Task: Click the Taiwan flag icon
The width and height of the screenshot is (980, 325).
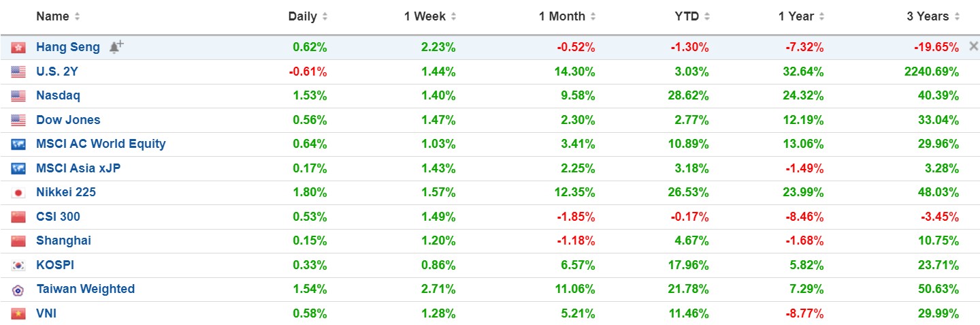Action: click(18, 290)
